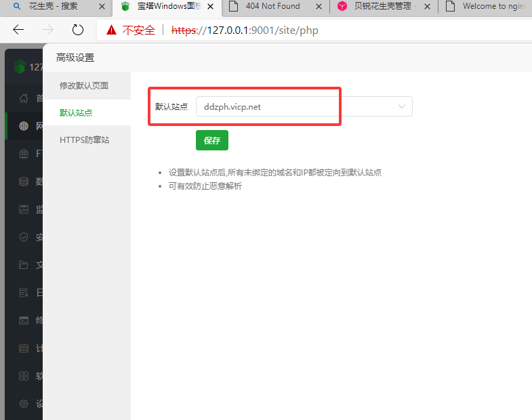532x420 pixels.
Task: Close the 贝锐花生壳管理 tab
Action: tap(428, 7)
